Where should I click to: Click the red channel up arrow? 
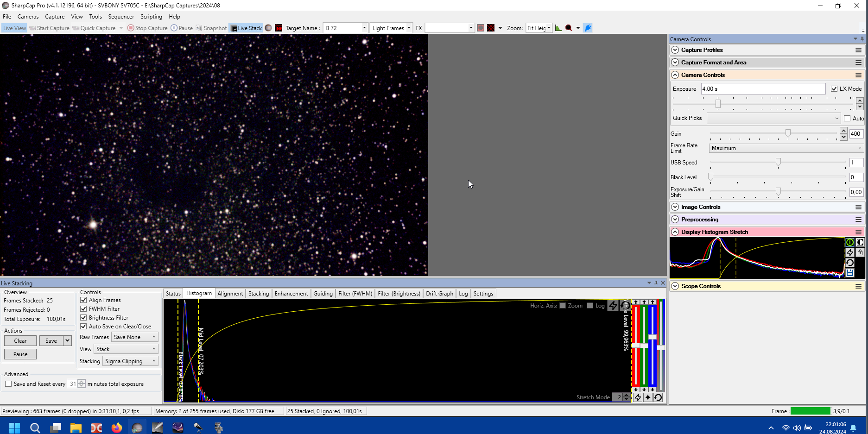tap(636, 302)
